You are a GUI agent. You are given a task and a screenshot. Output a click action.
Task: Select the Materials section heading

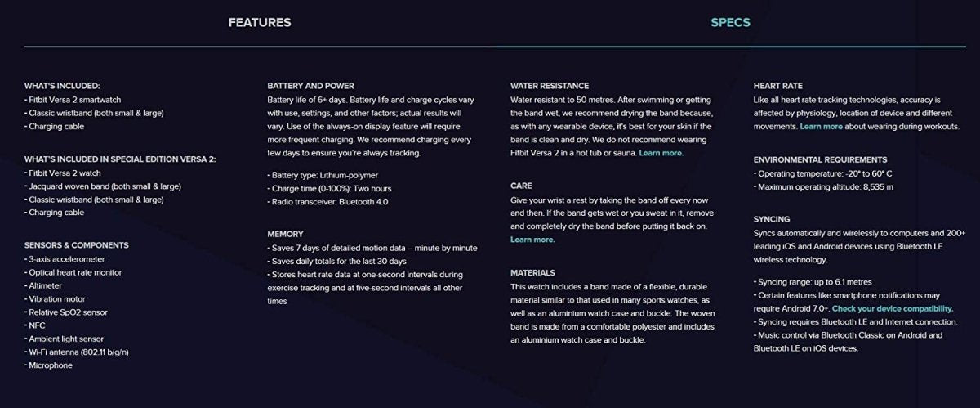click(x=532, y=273)
